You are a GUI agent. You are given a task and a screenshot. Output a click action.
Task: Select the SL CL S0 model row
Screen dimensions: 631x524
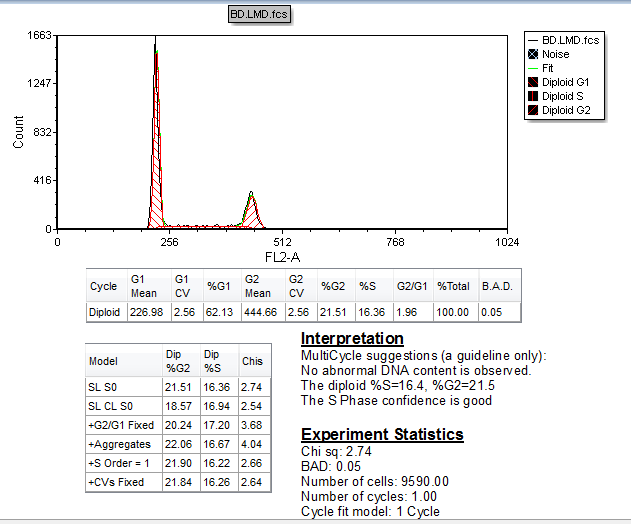[111, 406]
